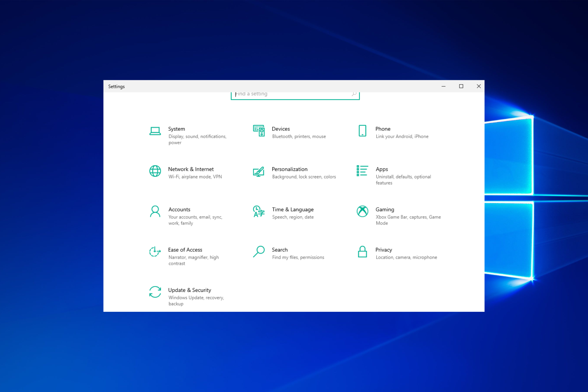Click the Privacy padlock icon

(x=362, y=252)
